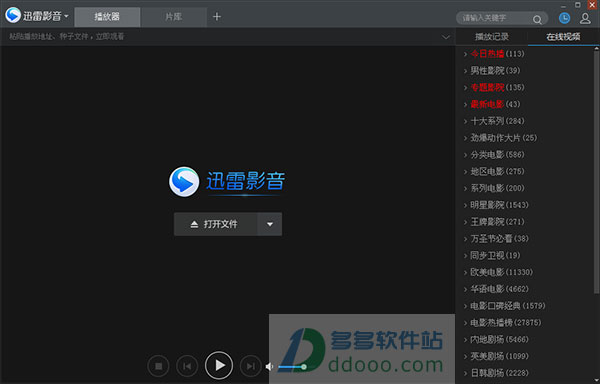The height and width of the screenshot is (384, 600).
Task: Expand the 劲爆动作大片 (25) category
Action: tap(500, 138)
